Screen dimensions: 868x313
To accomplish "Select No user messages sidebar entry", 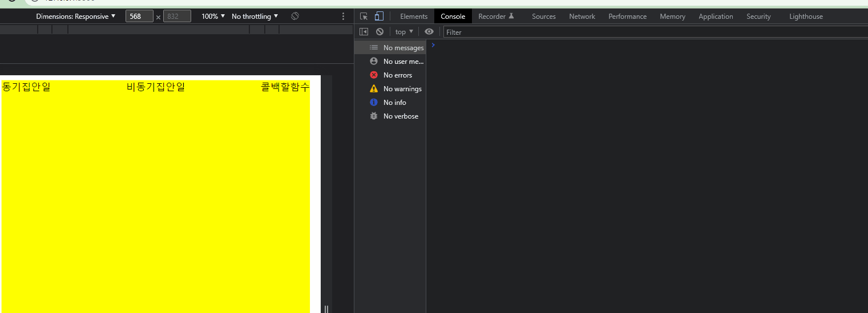I will click(x=390, y=62).
